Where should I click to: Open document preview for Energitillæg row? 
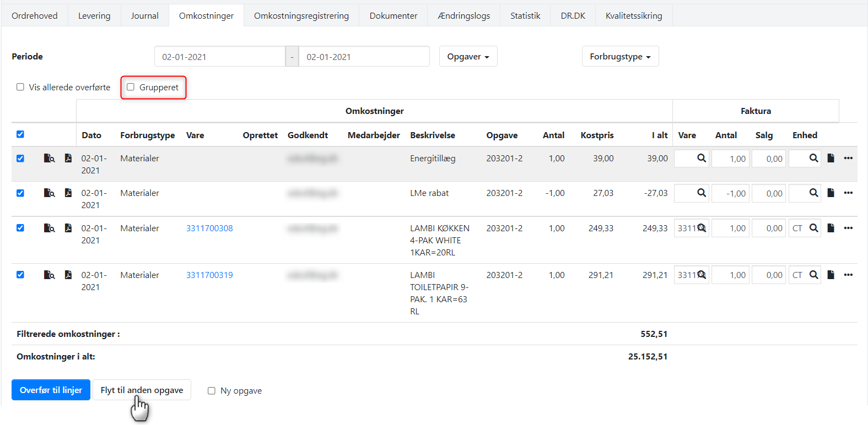click(49, 159)
